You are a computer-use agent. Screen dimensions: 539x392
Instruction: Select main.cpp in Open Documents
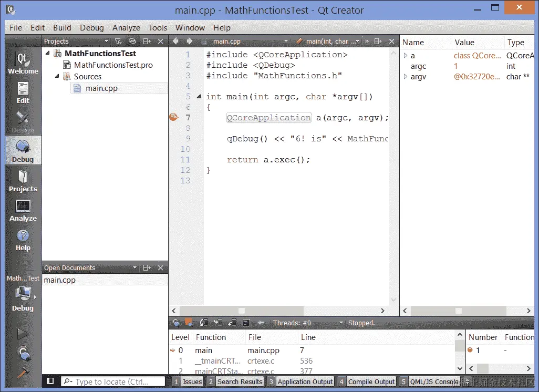point(105,280)
